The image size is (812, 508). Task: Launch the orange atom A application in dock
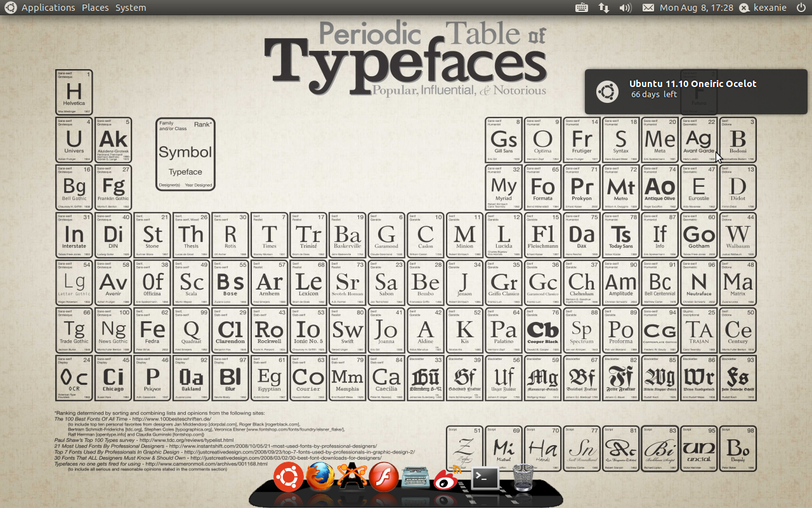coord(352,475)
